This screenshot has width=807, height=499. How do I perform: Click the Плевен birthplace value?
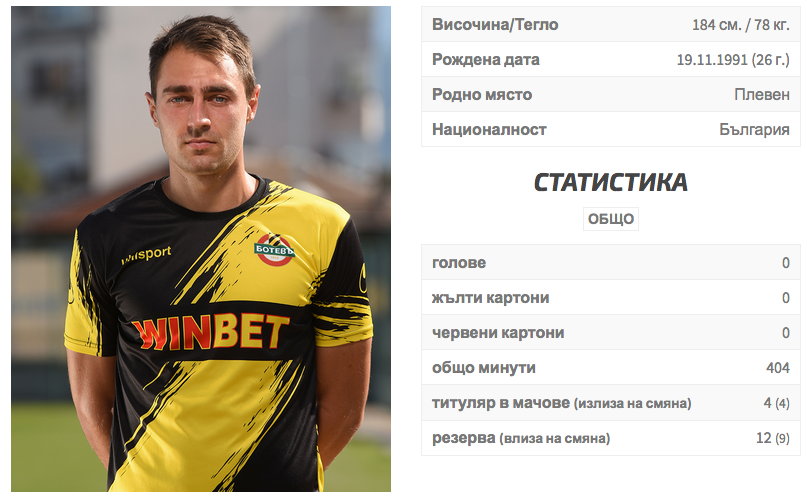point(762,95)
